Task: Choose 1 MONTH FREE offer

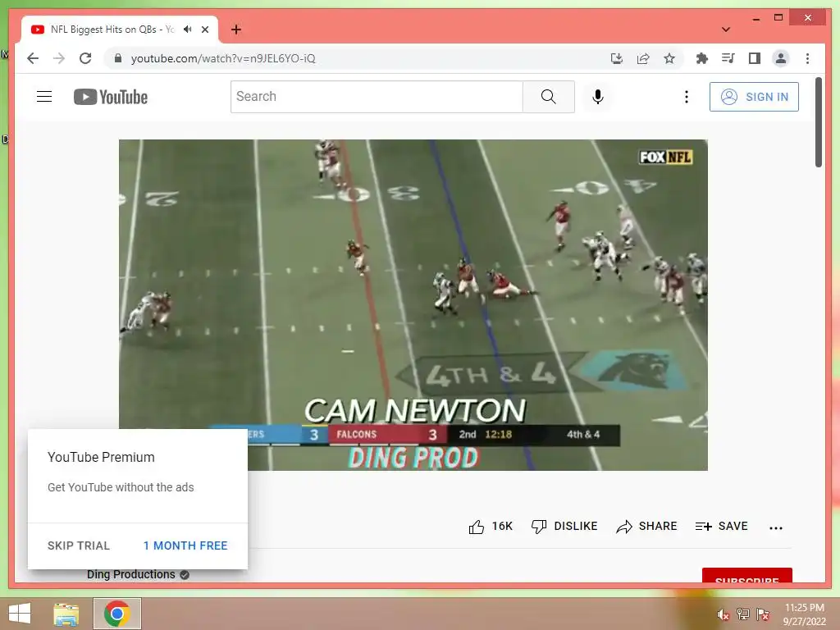Action: pyautogui.click(x=185, y=546)
